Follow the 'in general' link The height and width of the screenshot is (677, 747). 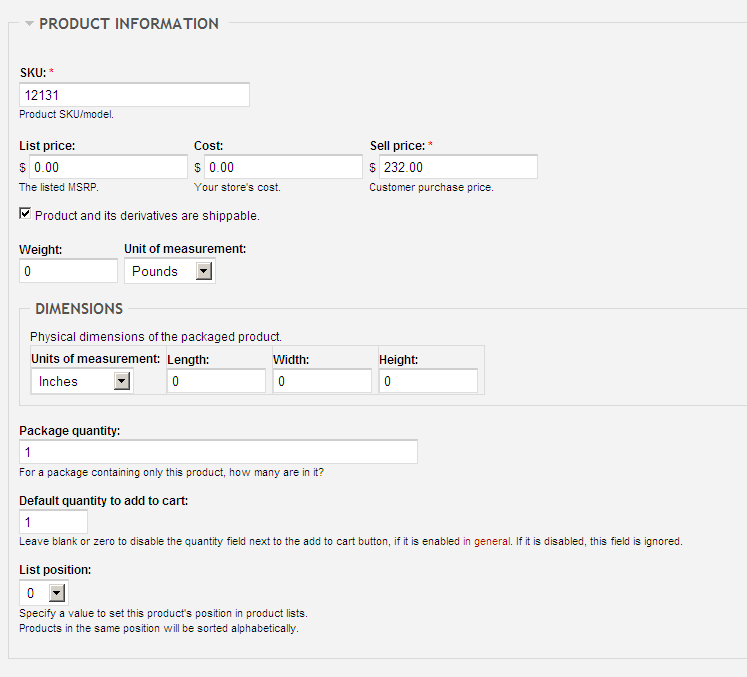click(486, 541)
